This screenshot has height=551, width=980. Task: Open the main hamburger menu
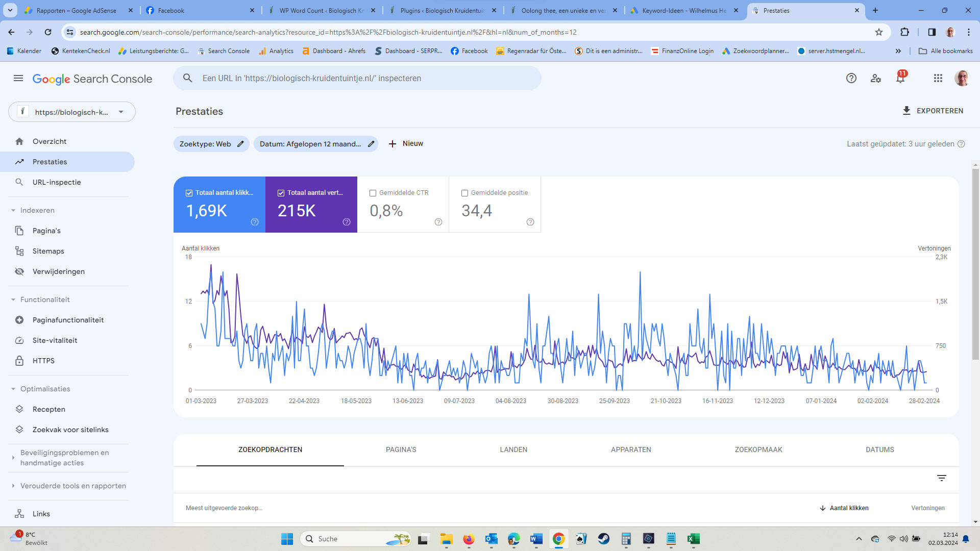click(18, 79)
